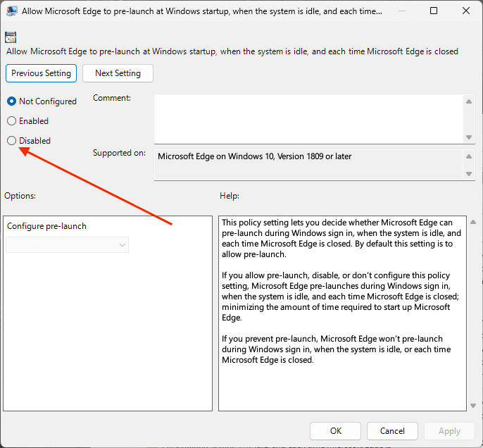Click the Supported on scroll-up arrow

coord(469,156)
